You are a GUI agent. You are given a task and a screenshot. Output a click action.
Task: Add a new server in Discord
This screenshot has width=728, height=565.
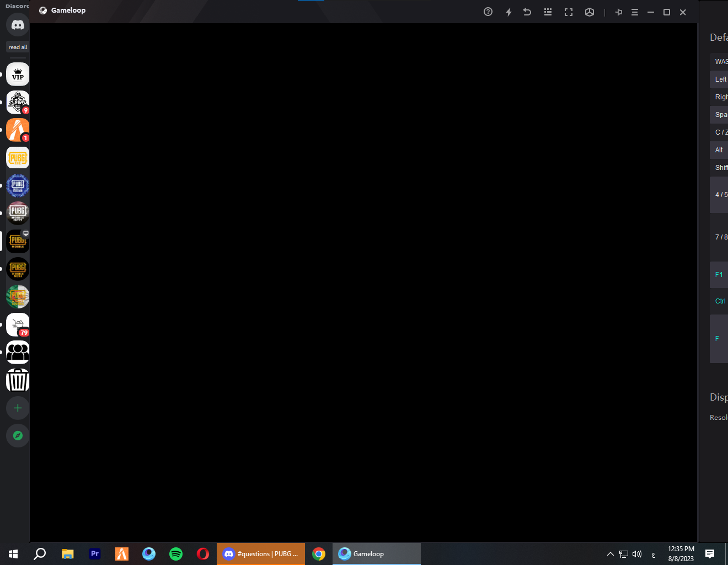pos(18,408)
